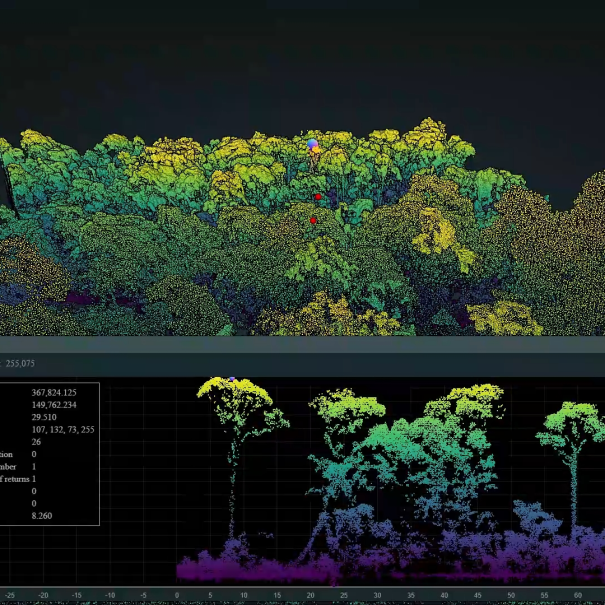Select the 8.260 value in point info box
Viewport: 605px width, 605px height.
pyautogui.click(x=41, y=515)
